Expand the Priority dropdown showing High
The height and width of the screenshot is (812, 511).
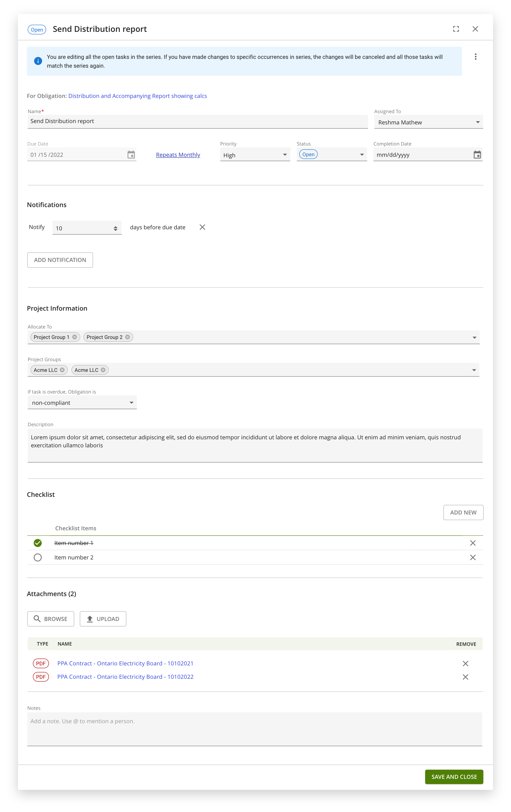(255, 155)
